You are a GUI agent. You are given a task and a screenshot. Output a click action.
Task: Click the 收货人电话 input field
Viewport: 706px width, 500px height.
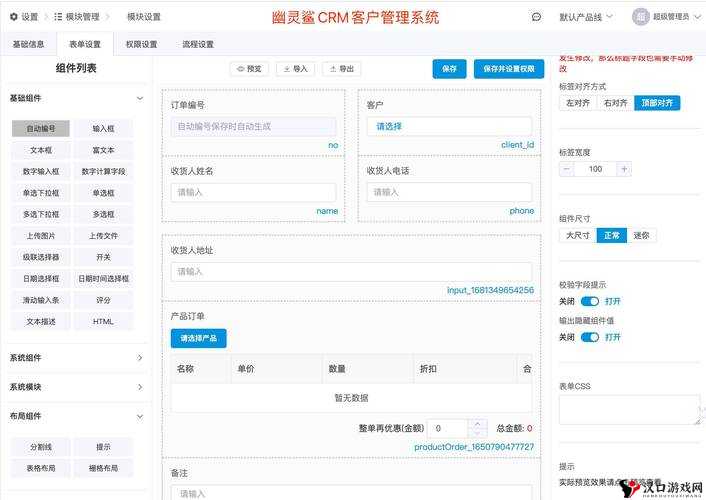click(x=449, y=192)
